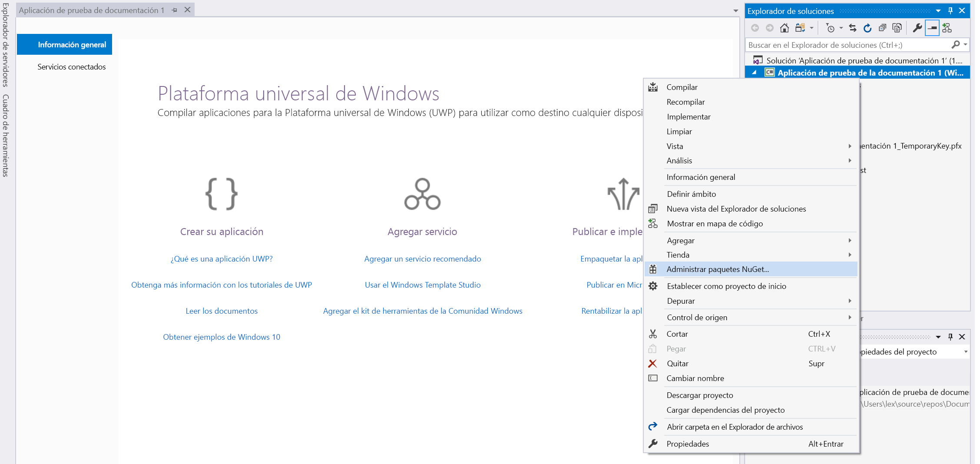Collapse all items in Solution Explorer
The image size is (980, 464).
coord(884,27)
